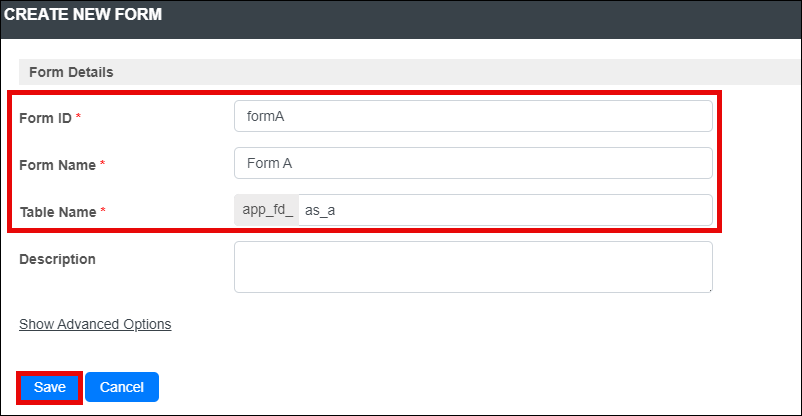This screenshot has height=416, width=802.
Task: Select the Form Details section header
Action: tap(71, 72)
